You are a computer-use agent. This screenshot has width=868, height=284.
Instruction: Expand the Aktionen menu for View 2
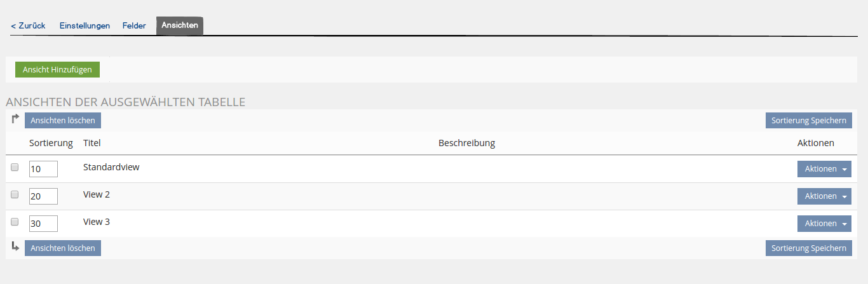point(824,196)
